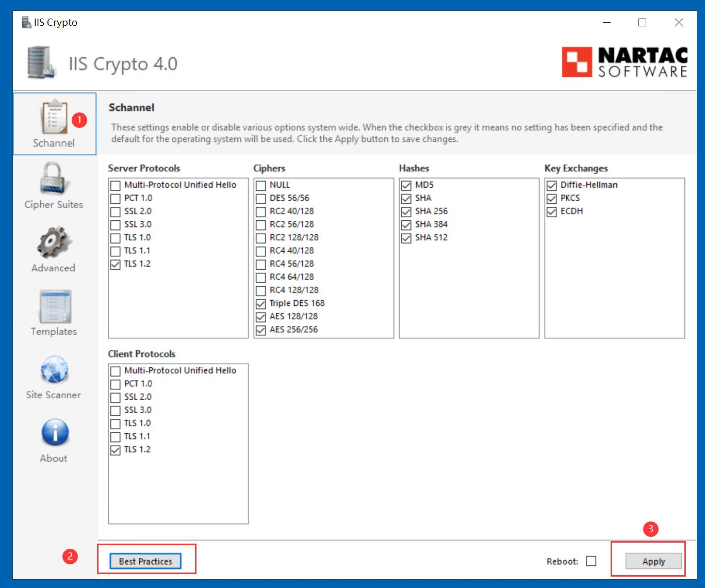Minimize the IIS Crypto window

606,23
